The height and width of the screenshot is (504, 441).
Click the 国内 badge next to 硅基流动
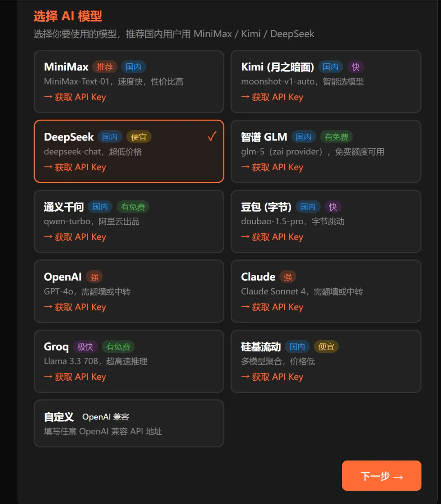point(297,347)
